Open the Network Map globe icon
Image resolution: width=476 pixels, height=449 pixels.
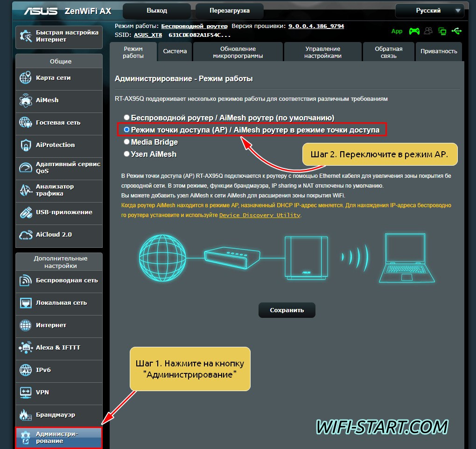coord(25,78)
